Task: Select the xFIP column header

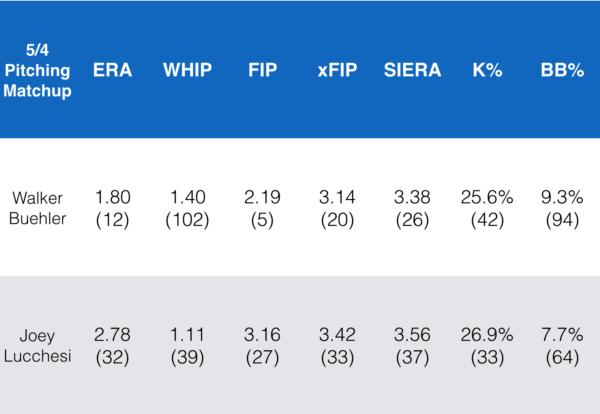Action: pyautogui.click(x=337, y=70)
